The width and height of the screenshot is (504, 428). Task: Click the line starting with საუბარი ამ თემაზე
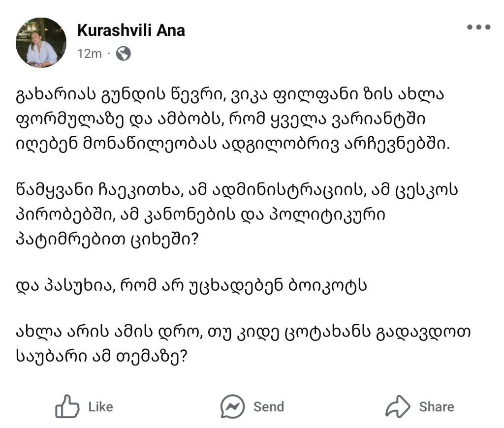click(x=101, y=356)
